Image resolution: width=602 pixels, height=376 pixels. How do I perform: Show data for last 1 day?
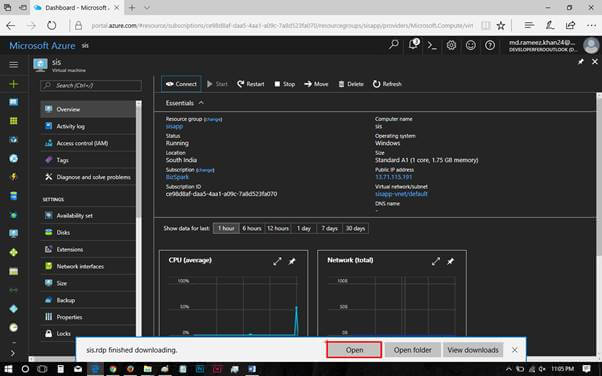(304, 228)
